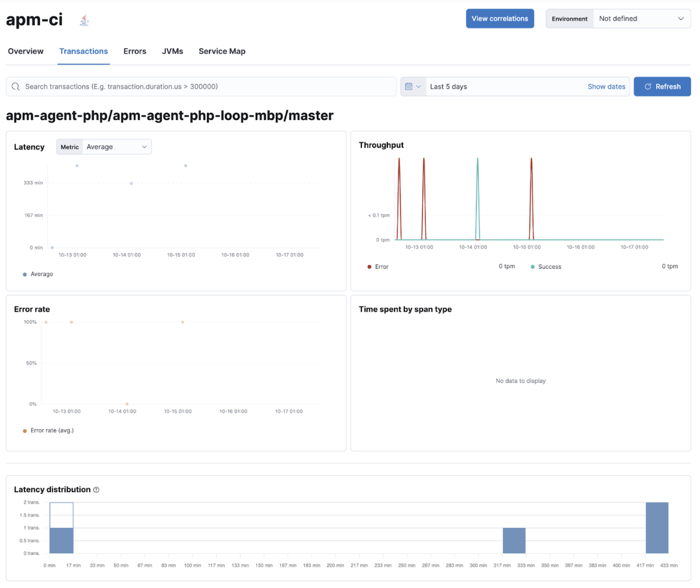Open the Metric dropdown set to Average
The width and height of the screenshot is (700, 588).
pyautogui.click(x=117, y=147)
